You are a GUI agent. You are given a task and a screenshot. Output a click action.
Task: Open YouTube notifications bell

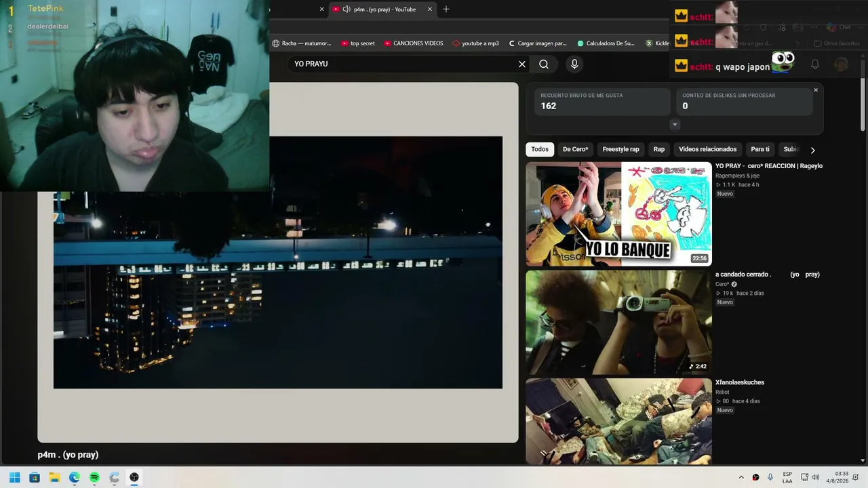pos(815,64)
